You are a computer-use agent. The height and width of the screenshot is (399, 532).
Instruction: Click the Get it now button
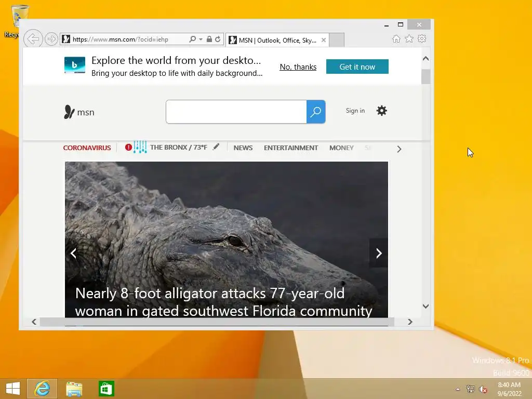[x=357, y=66]
